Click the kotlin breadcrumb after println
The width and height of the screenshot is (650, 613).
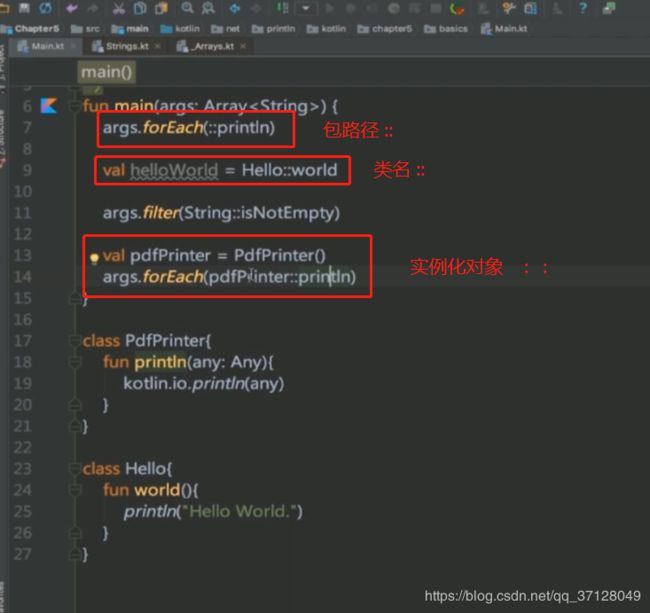point(326,29)
